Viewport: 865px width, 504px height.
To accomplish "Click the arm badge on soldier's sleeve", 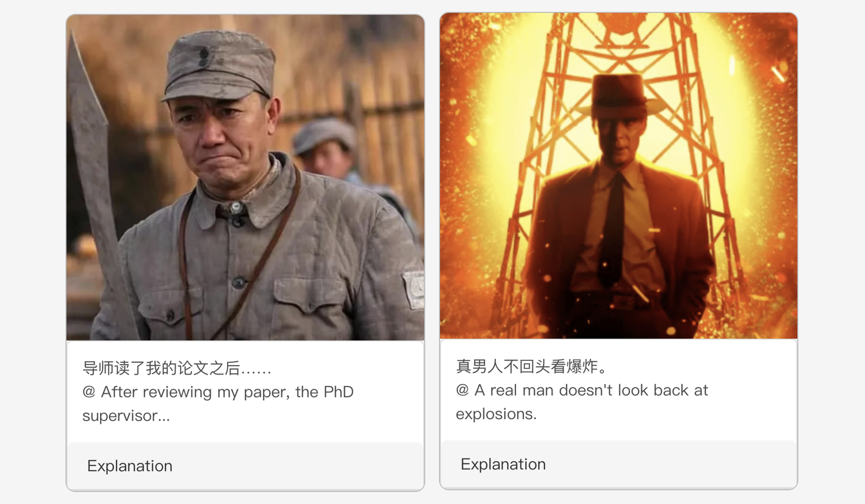I will coord(414,288).
